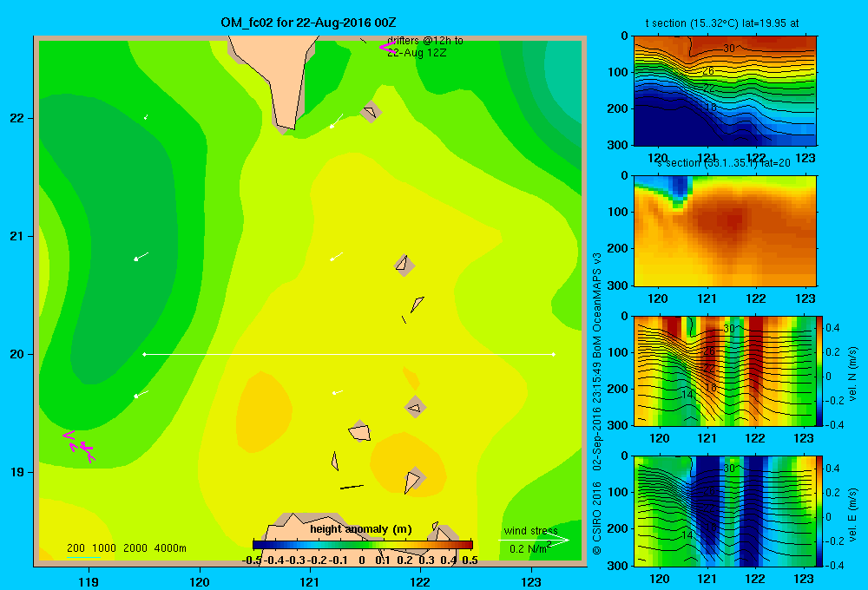
Task: Click the "vel. E (m/s)" axis label
Action: pos(852,515)
